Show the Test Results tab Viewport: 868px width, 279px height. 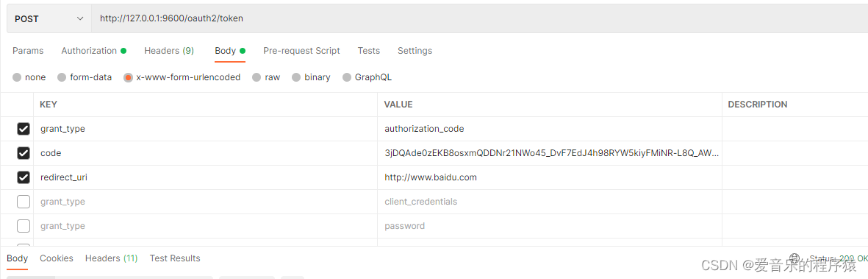(175, 258)
